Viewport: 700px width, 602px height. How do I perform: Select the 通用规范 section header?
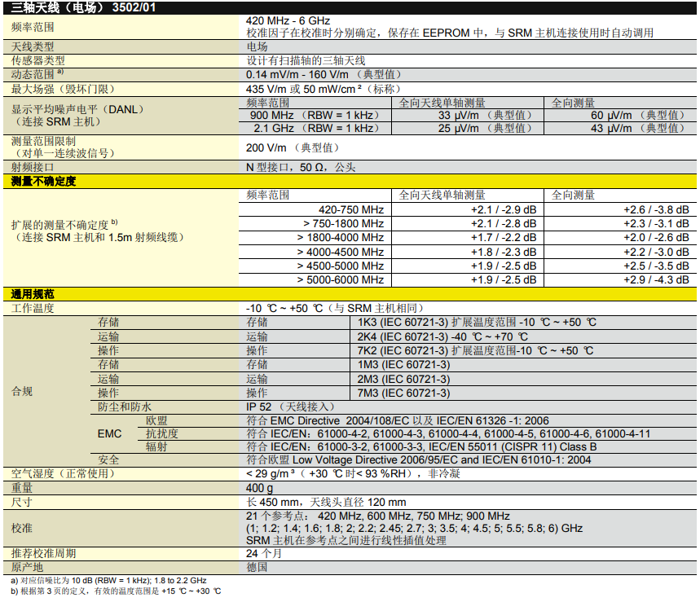pos(33,294)
